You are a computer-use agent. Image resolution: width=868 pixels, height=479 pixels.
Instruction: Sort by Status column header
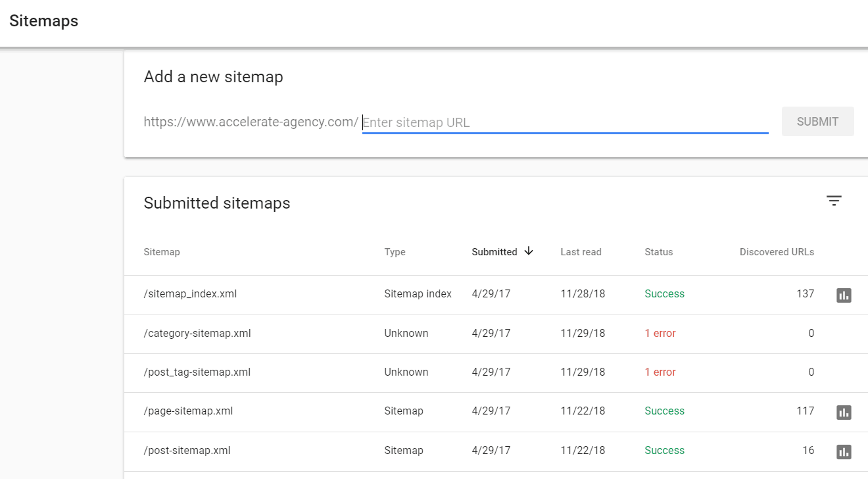click(x=658, y=252)
